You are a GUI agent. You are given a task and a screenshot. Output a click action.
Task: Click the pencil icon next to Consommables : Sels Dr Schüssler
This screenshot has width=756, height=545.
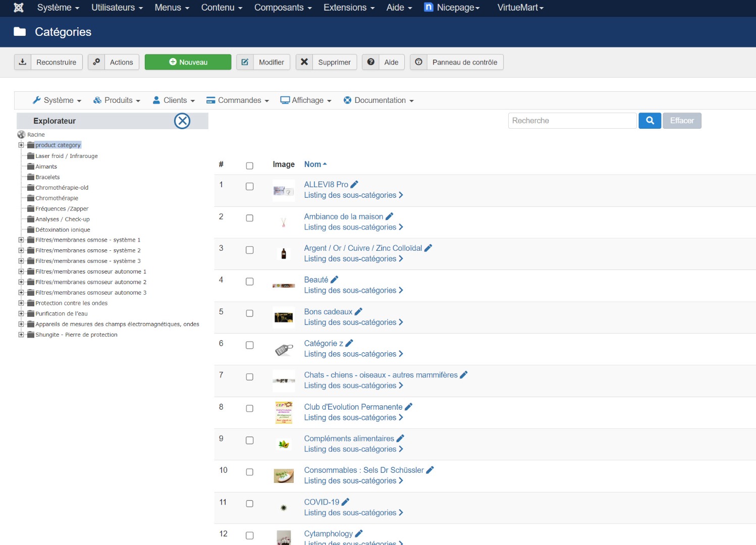[430, 470]
